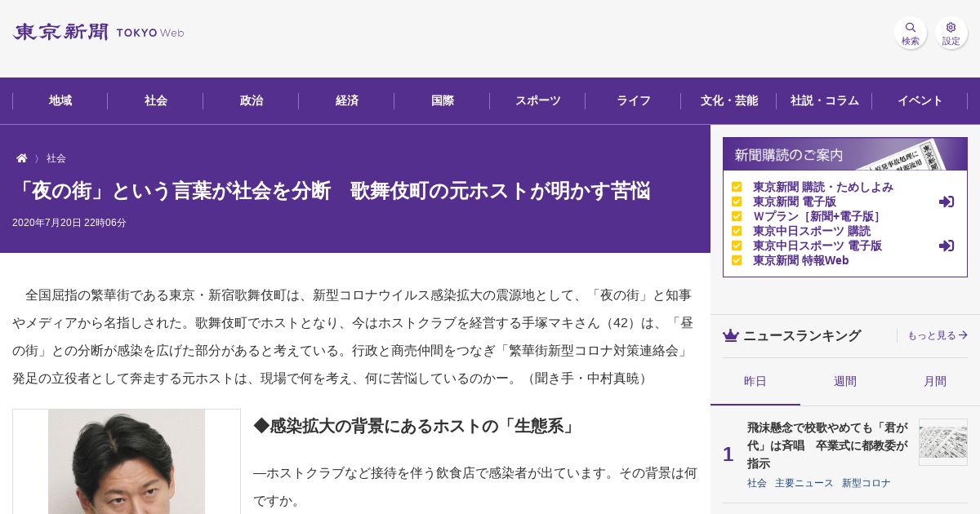Viewport: 980px width, 514px height.
Task: Open the 経済 menu item
Action: [347, 101]
